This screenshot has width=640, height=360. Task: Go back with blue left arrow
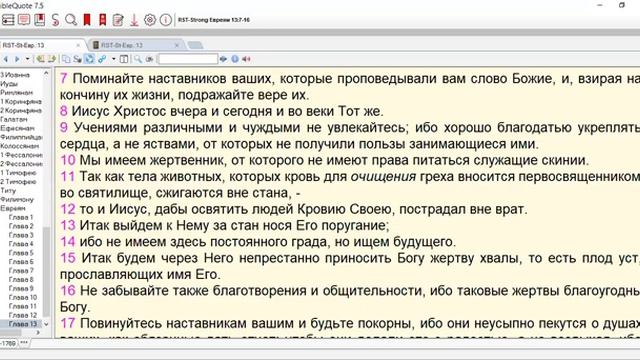(x=6, y=59)
